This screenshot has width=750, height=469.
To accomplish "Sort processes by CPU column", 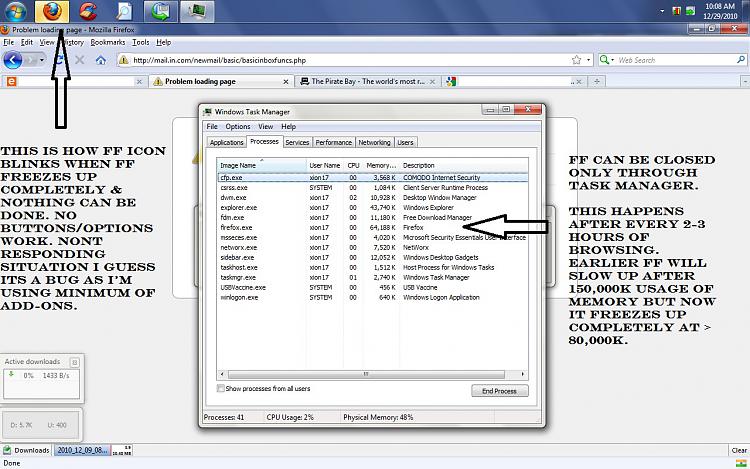I will click(353, 165).
